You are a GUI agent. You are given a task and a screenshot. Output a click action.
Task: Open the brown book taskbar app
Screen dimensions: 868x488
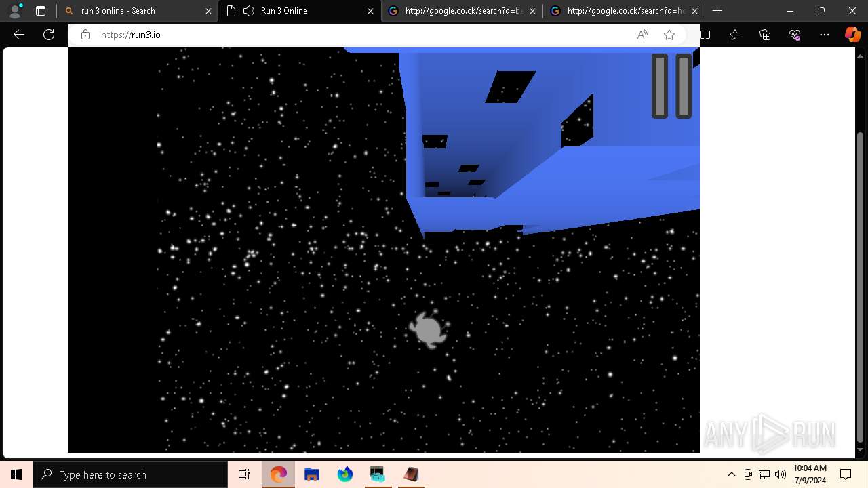(411, 474)
